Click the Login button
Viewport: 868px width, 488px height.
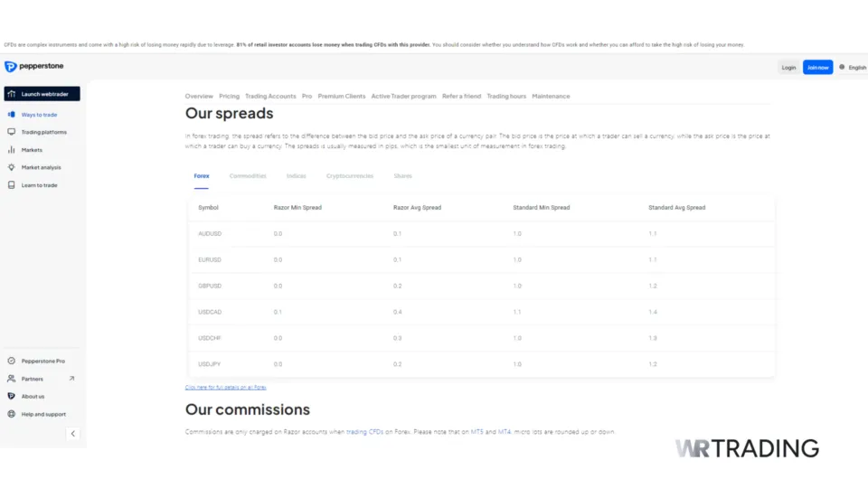coord(788,67)
